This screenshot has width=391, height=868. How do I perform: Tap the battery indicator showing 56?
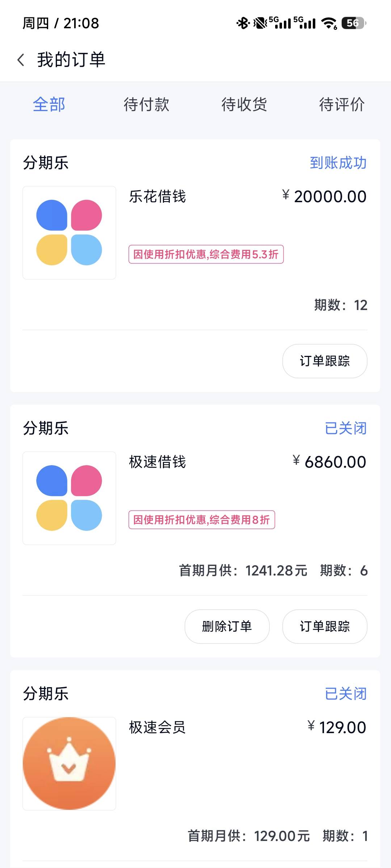tap(354, 23)
